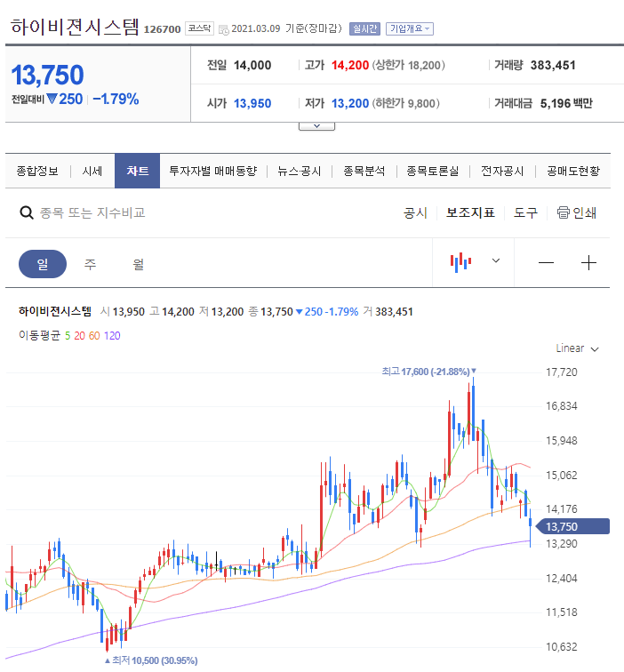This screenshot has height=672, width=624.
Task: Open the 도구 tools menu
Action: 525,212
